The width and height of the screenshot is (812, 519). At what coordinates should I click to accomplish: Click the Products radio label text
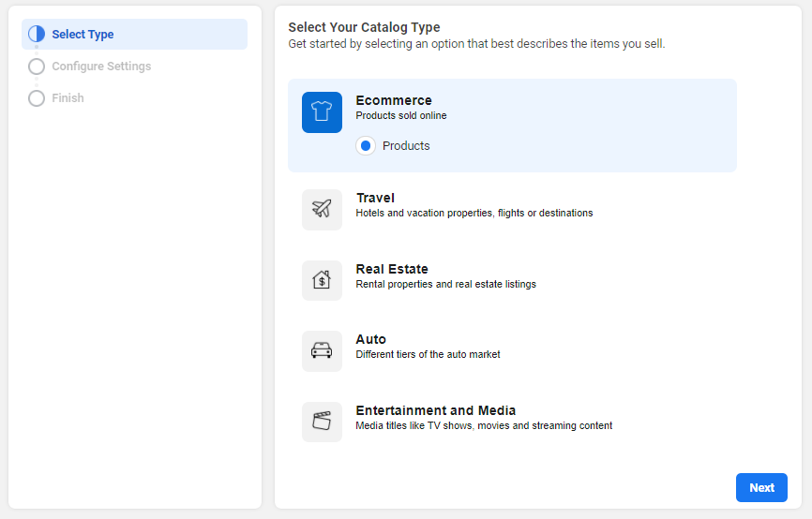(406, 146)
